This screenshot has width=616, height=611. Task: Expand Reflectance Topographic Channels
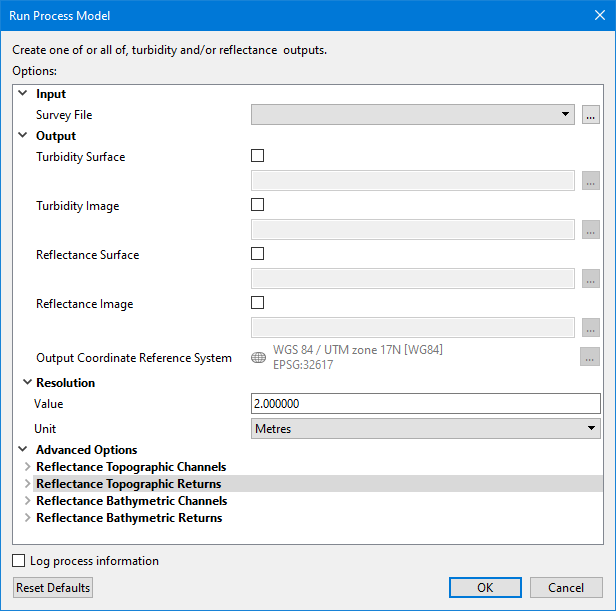point(27,467)
